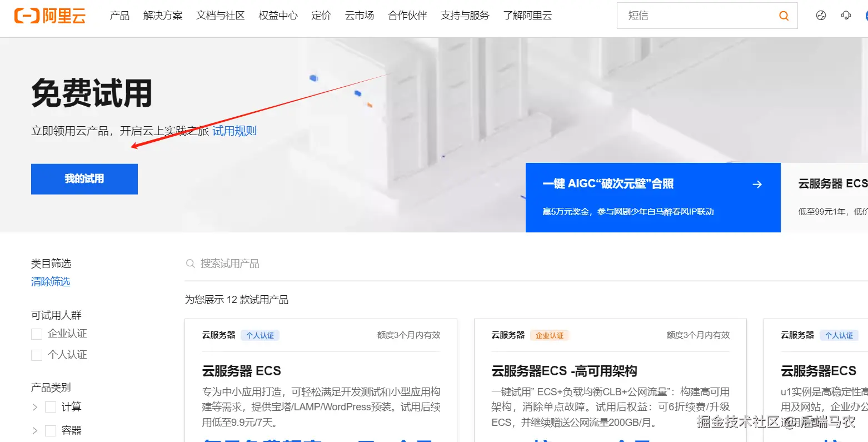Open the 文档与社区 nav menu
Viewport: 868px width, 442px height.
pyautogui.click(x=221, y=16)
